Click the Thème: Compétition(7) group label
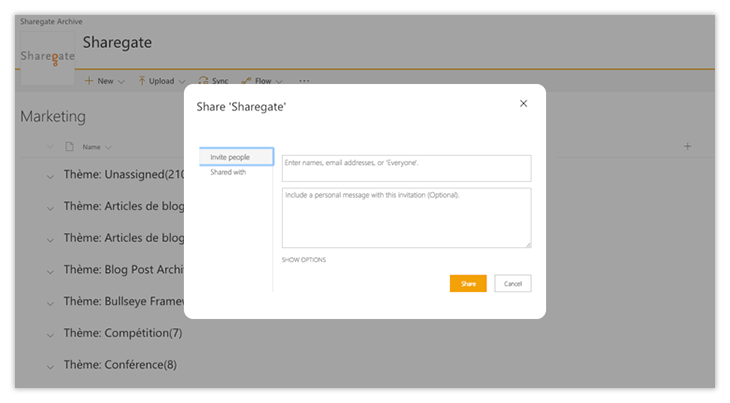Screen dimensions: 730x403 click(123, 333)
